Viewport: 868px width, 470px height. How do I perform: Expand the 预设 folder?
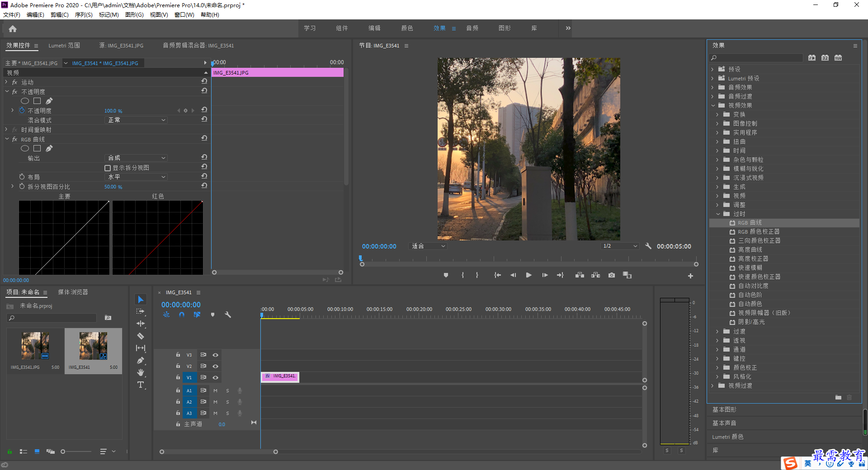[712, 69]
